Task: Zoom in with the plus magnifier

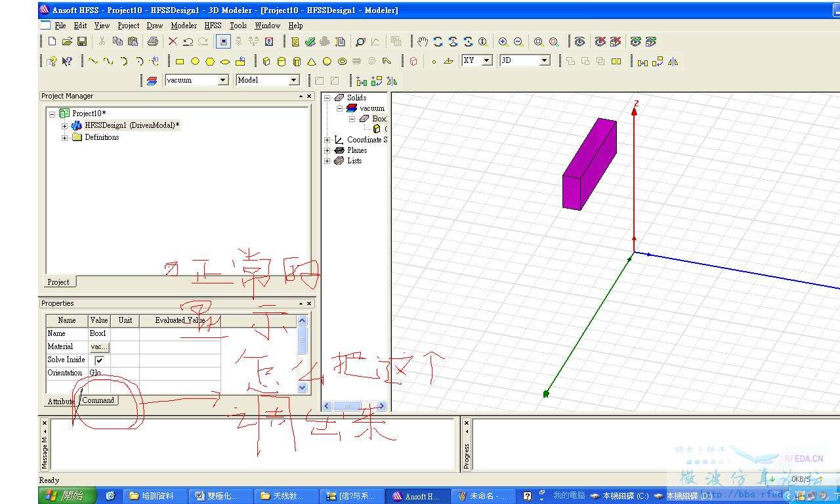Action: tap(503, 41)
